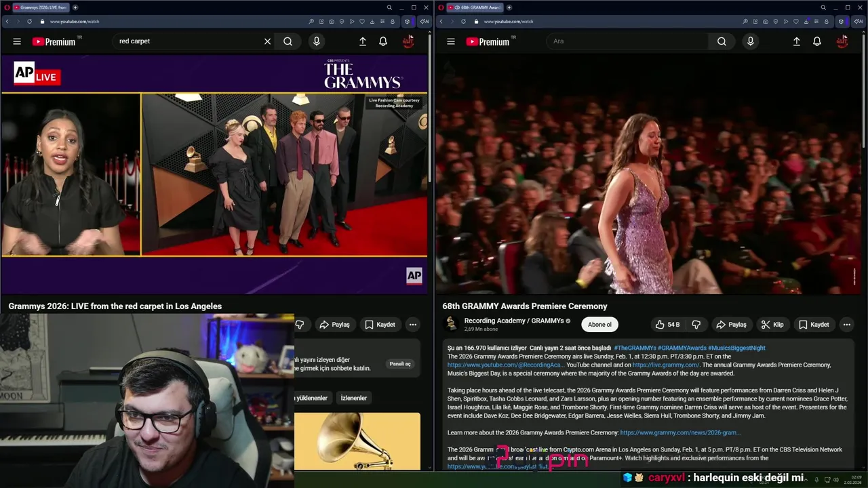Go to YouTube Premium home in right window

(488, 41)
